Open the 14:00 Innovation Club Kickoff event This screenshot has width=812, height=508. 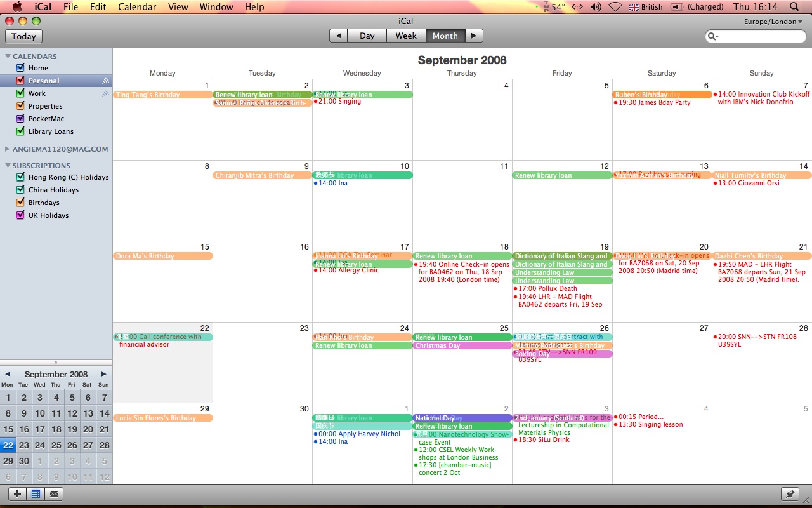pyautogui.click(x=762, y=98)
